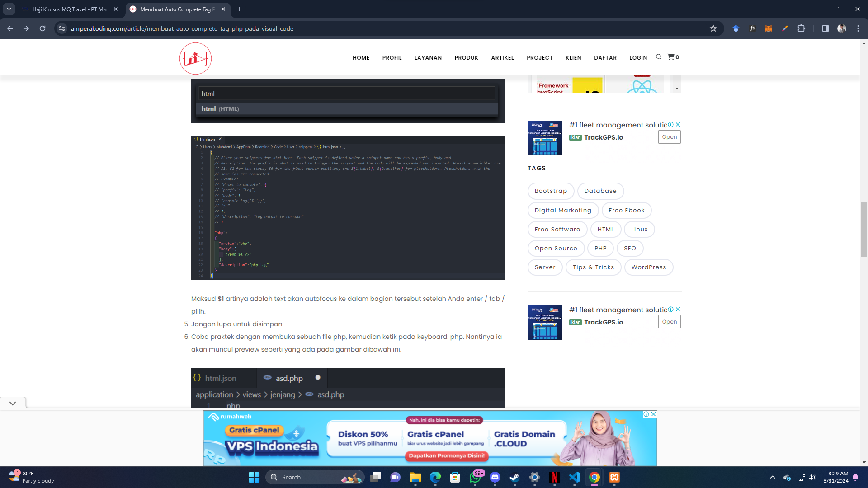Open the site search magnifier icon
The width and height of the screenshot is (868, 488).
pyautogui.click(x=659, y=57)
